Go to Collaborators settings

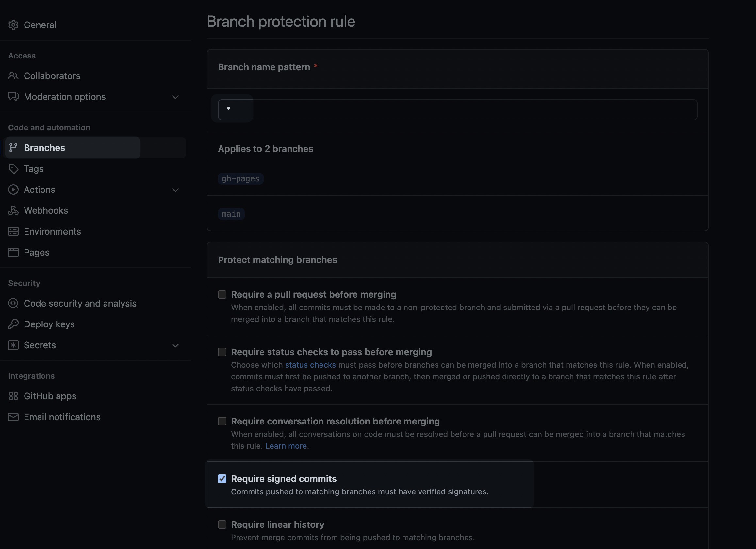click(52, 76)
